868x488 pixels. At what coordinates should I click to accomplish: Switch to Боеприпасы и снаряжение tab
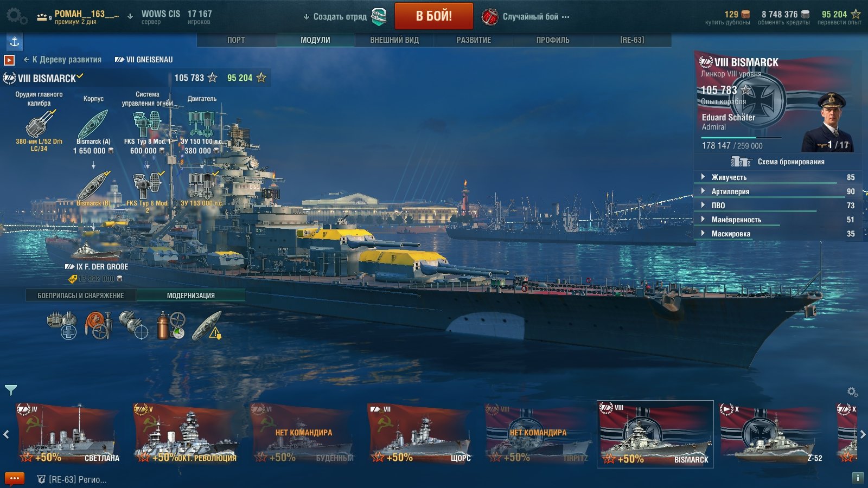(81, 296)
